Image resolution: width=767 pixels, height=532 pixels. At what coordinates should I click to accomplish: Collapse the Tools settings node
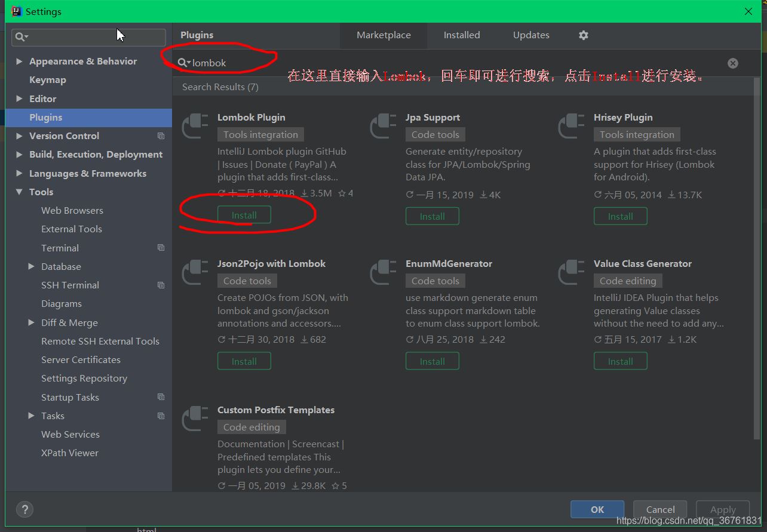point(20,192)
